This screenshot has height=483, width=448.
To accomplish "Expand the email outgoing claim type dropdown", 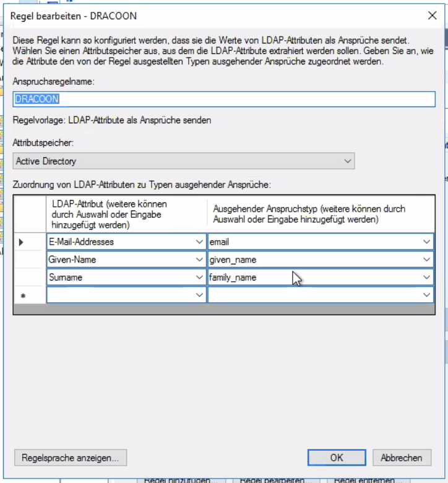I will pyautogui.click(x=426, y=242).
